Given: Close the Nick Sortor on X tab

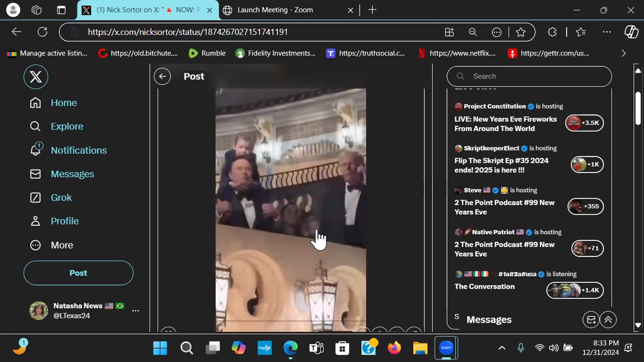Looking at the screenshot, I should tap(210, 10).
